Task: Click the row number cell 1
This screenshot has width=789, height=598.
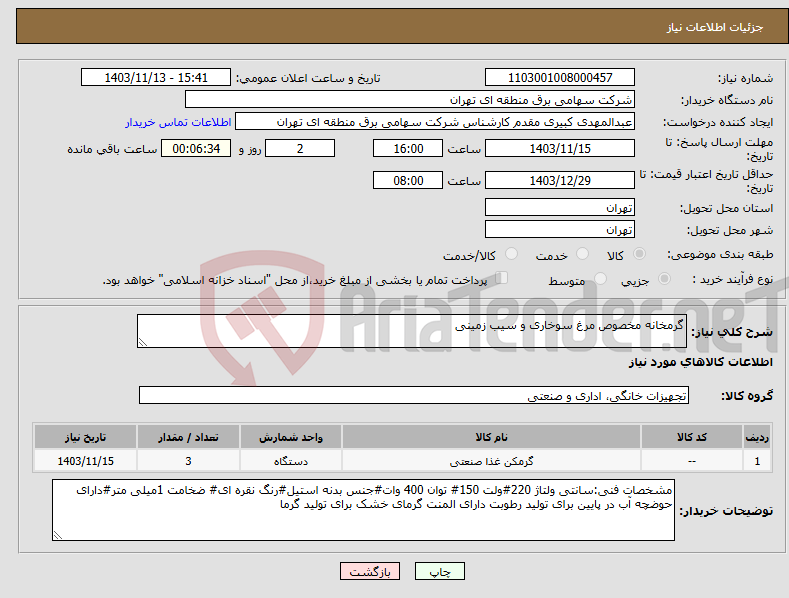Action: tap(757, 461)
